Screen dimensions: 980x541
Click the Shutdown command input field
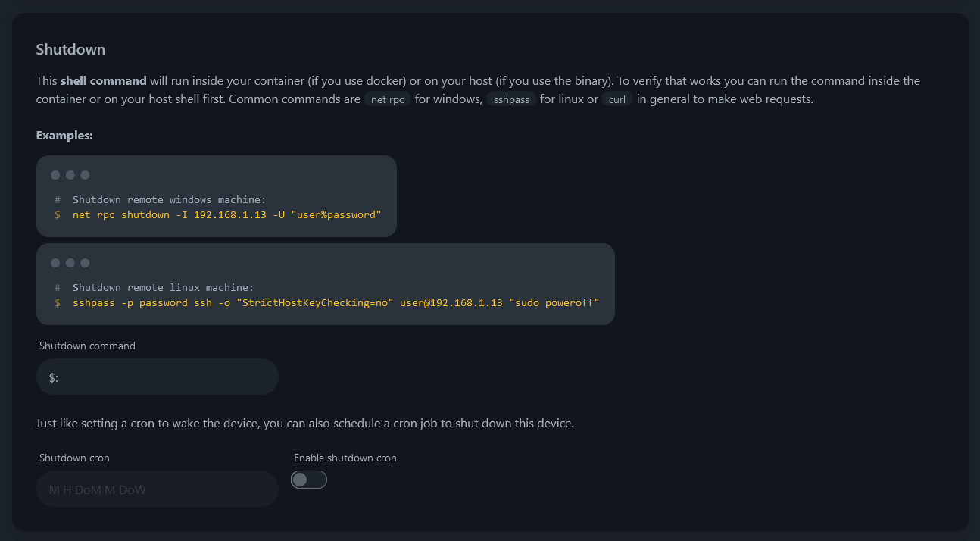[x=157, y=376]
